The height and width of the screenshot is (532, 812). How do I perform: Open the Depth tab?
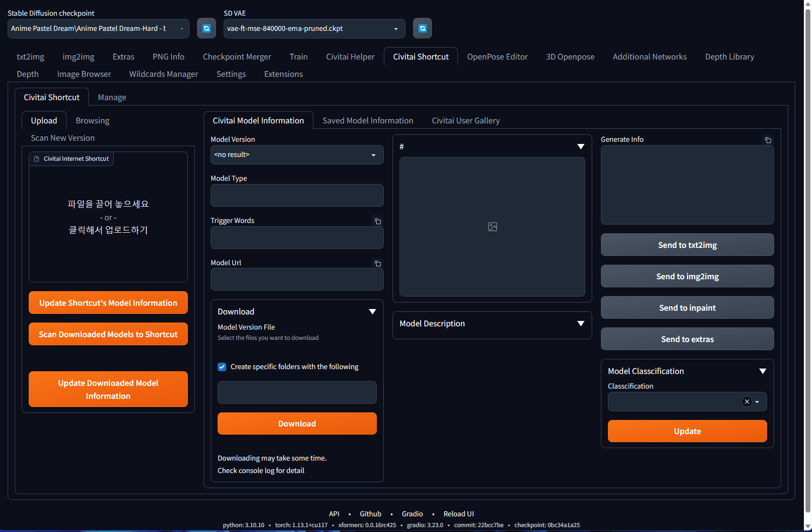pyautogui.click(x=28, y=74)
